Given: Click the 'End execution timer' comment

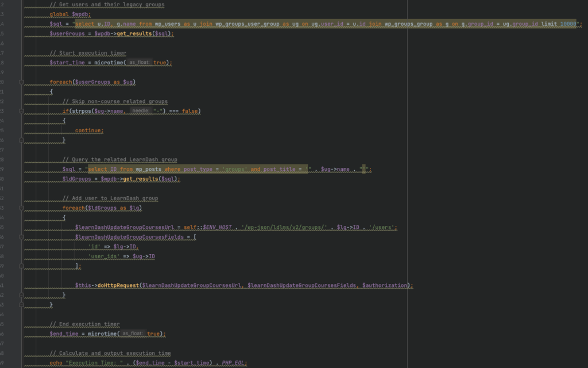Looking at the screenshot, I should (x=85, y=324).
